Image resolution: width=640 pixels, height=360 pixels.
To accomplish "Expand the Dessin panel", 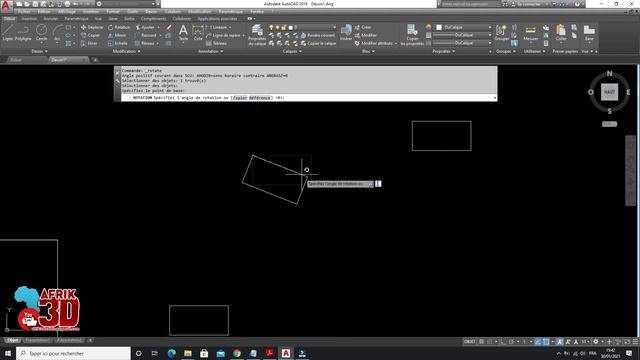I will click(x=40, y=51).
